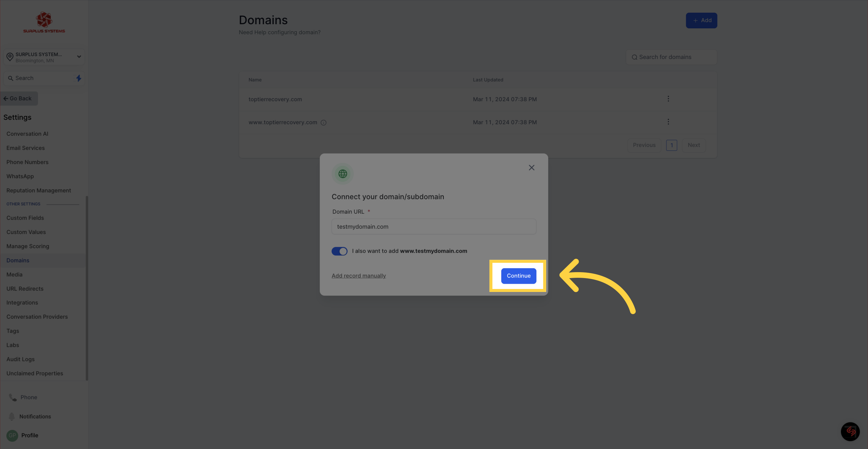The height and width of the screenshot is (449, 868).
Task: Open Email Services settings
Action: tap(25, 148)
